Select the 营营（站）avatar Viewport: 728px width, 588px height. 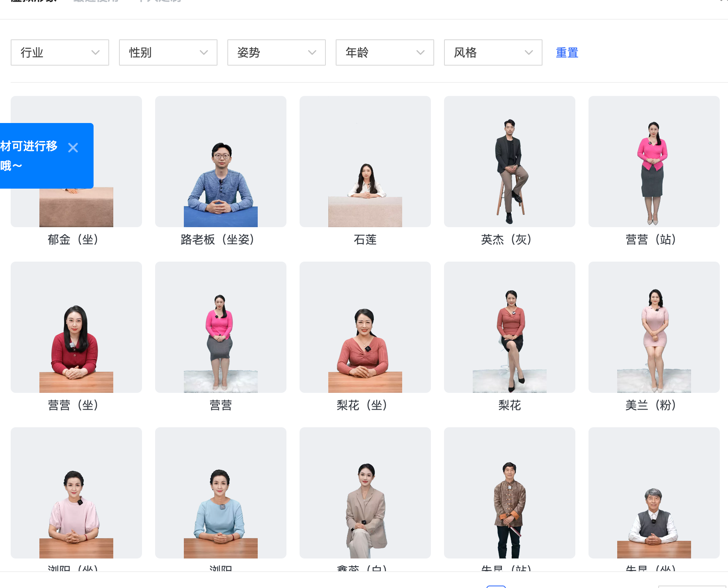coord(654,161)
